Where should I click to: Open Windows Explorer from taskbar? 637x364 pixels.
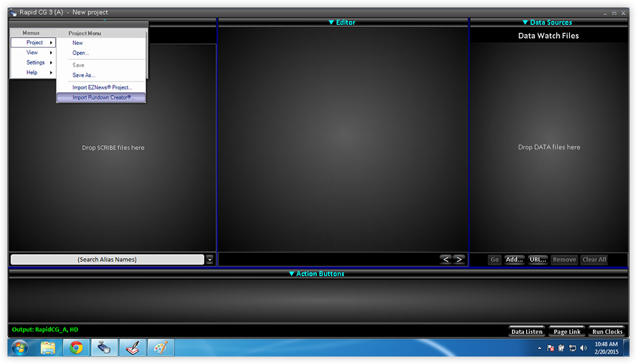[x=48, y=348]
